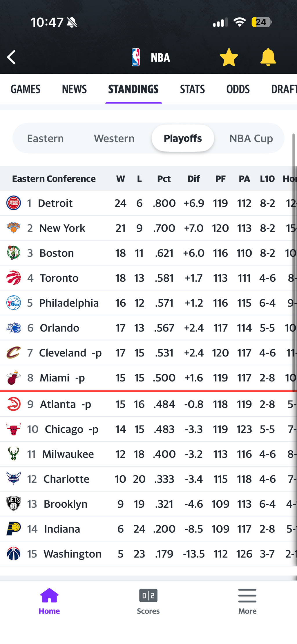
Task: Select the NBA Cup standings filter
Action: pos(251,138)
